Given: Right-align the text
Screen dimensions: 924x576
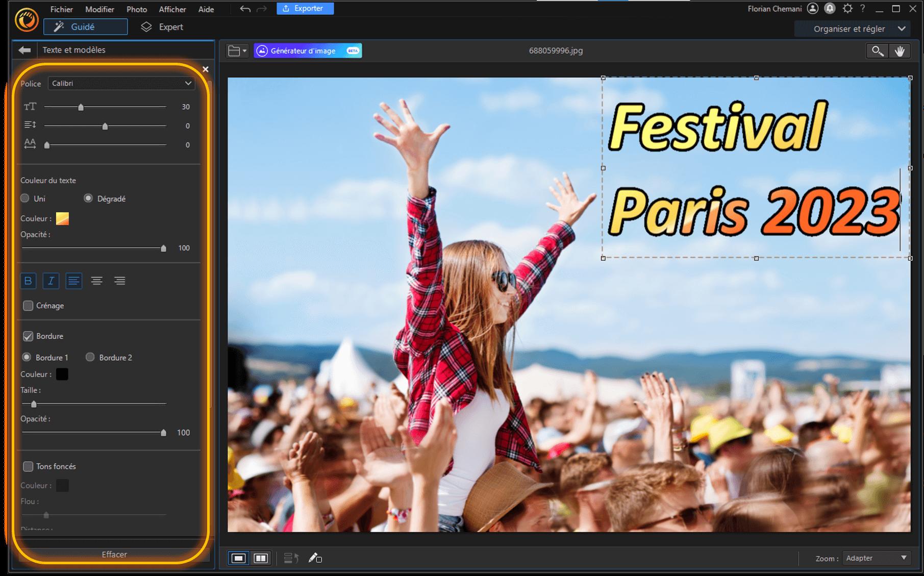Looking at the screenshot, I should click(119, 281).
